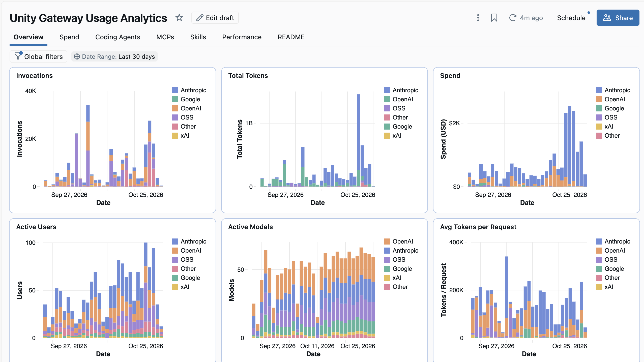The width and height of the screenshot is (644, 362).
Task: Click the tallest bar in Spend chart
Action: [x=570, y=146]
